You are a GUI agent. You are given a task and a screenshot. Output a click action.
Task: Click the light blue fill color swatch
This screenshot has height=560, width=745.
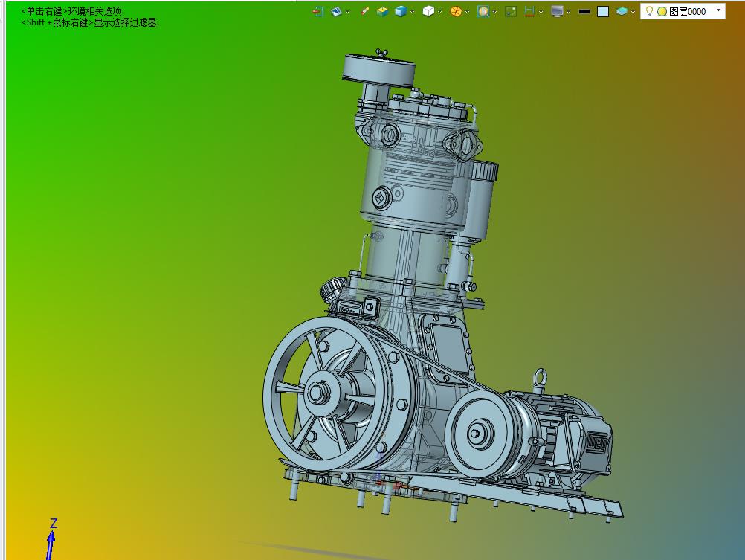pos(603,11)
